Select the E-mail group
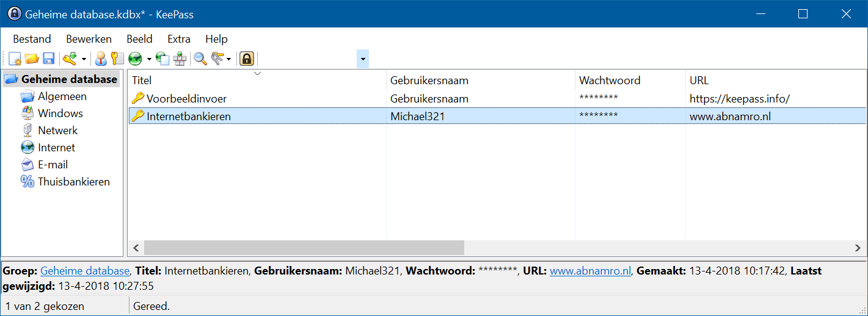Viewport: 868px width, 316px height. coord(53,165)
